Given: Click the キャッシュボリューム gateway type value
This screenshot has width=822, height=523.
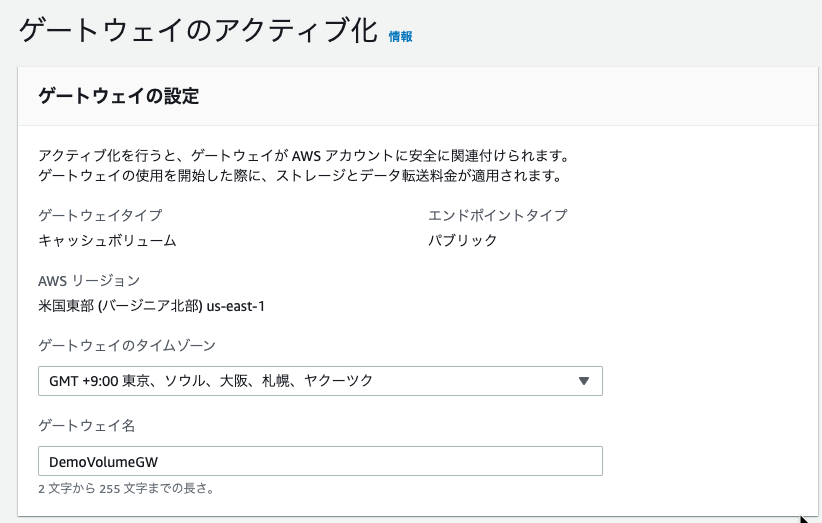Looking at the screenshot, I should pyautogui.click(x=107, y=241).
